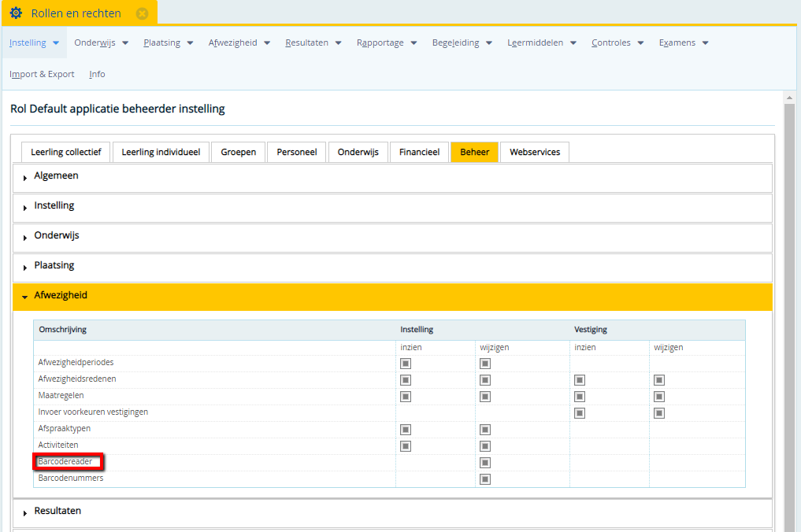Toggle Activiteiten Instelling inzien checkbox
Image resolution: width=801 pixels, height=532 pixels.
click(x=406, y=446)
